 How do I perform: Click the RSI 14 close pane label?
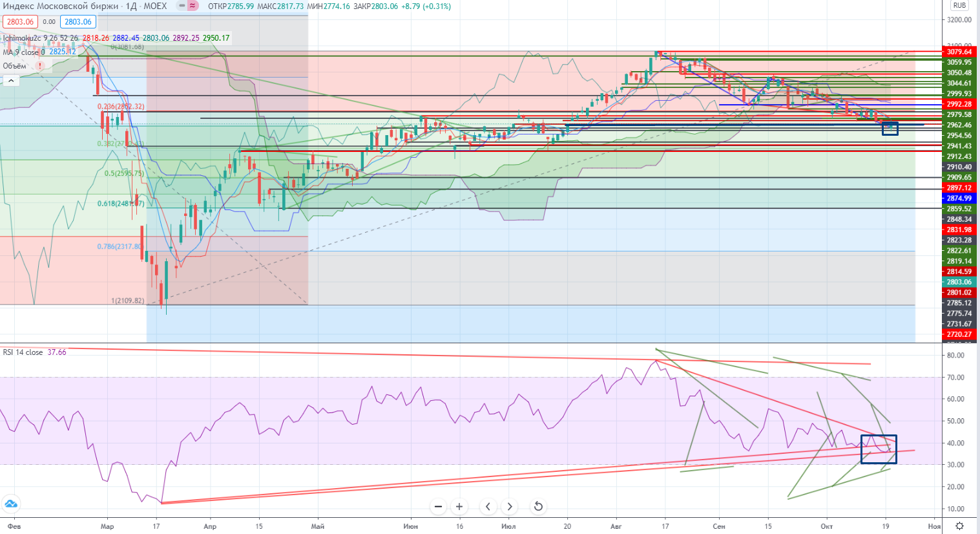23,352
